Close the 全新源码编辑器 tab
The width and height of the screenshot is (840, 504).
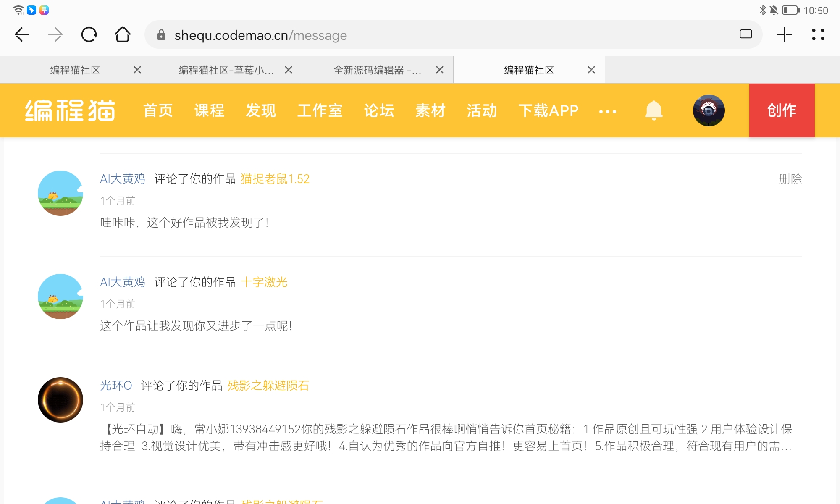[x=440, y=70]
